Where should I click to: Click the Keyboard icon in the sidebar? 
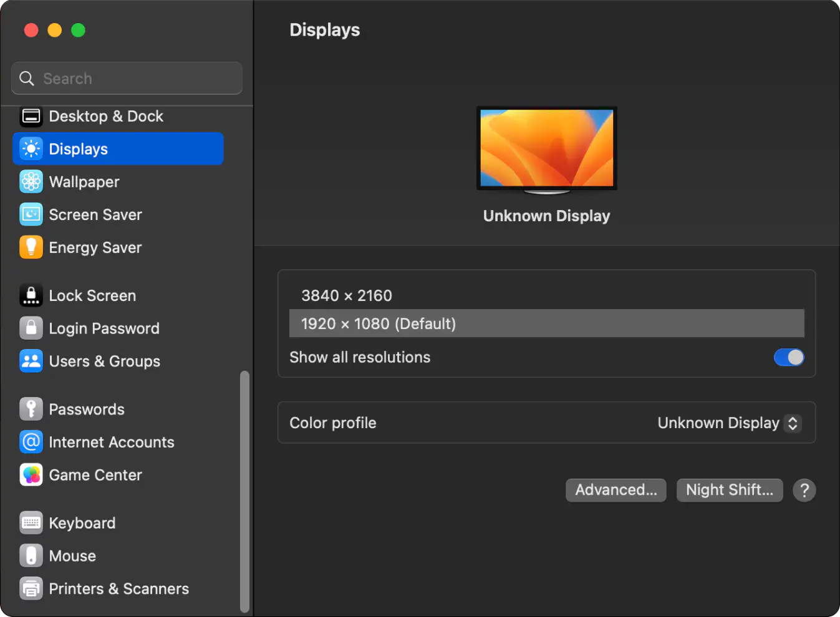(31, 522)
